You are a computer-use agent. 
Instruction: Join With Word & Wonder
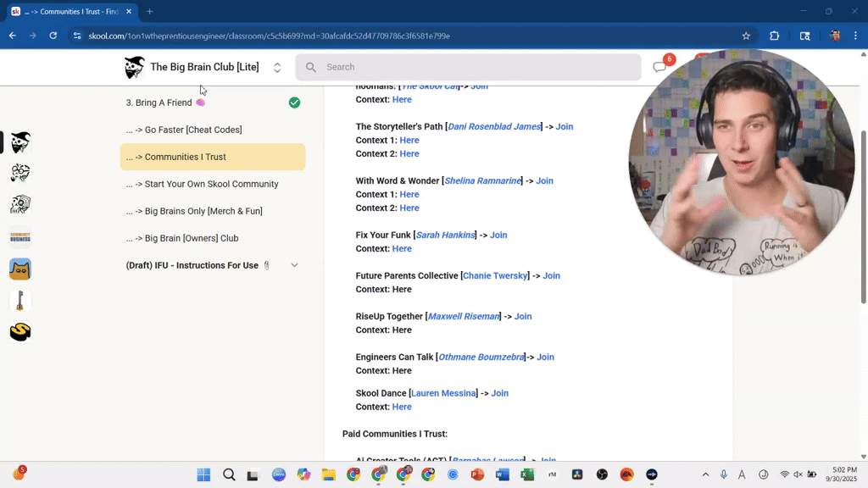(x=544, y=181)
